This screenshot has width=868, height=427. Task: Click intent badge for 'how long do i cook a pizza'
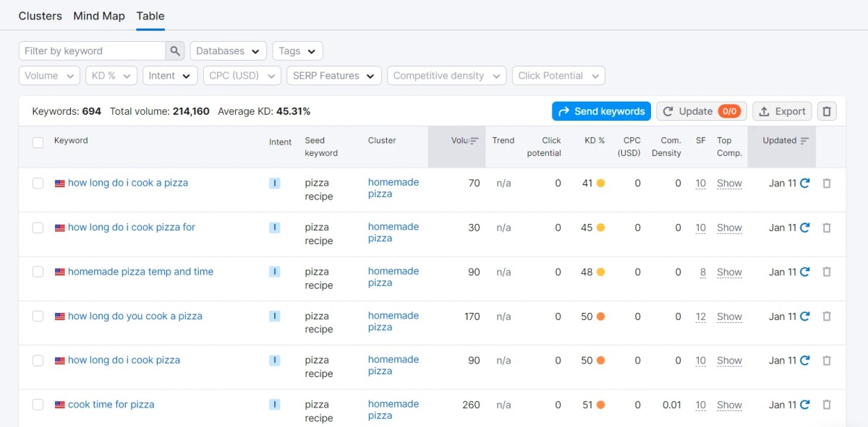pyautogui.click(x=275, y=184)
